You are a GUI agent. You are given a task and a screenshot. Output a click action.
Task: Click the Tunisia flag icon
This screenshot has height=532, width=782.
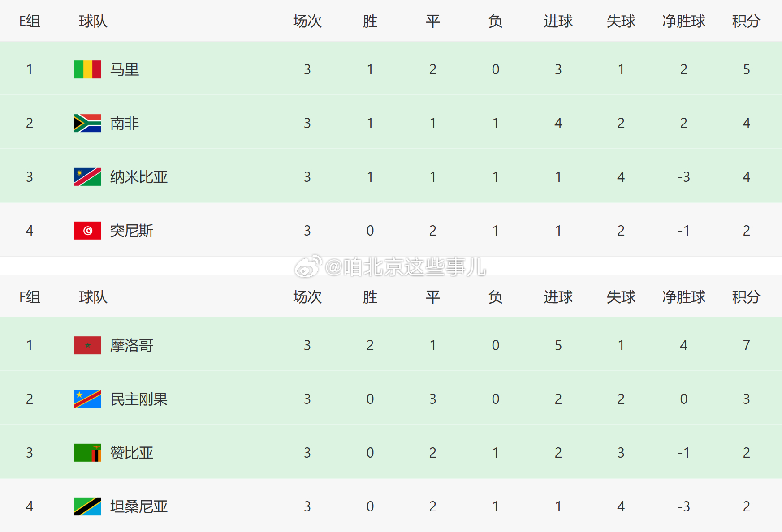87,231
